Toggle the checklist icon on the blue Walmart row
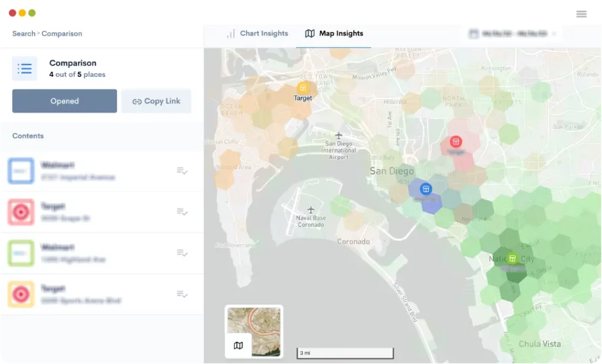Image resolution: width=602 pixels, height=364 pixels. coord(182,171)
